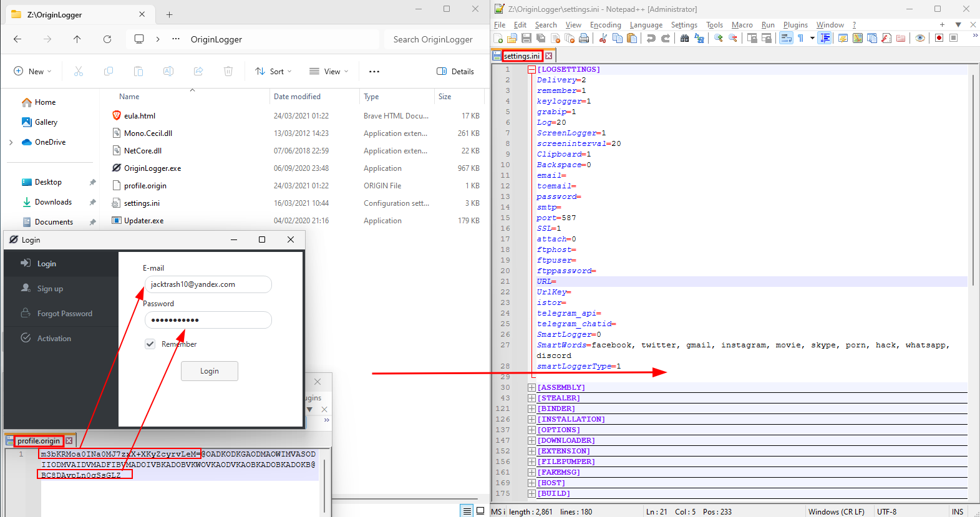Screen dimensions: 980x517
Task: Go up one folder in Explorer
Action: [x=77, y=39]
